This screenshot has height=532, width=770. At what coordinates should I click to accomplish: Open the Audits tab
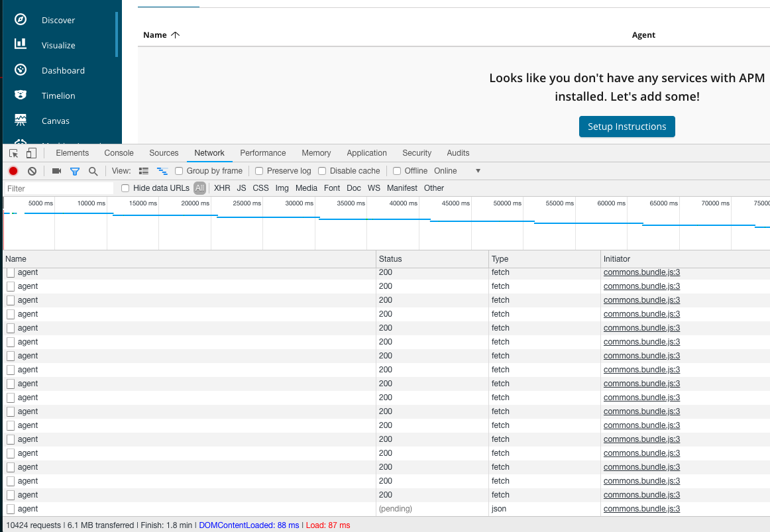point(458,153)
